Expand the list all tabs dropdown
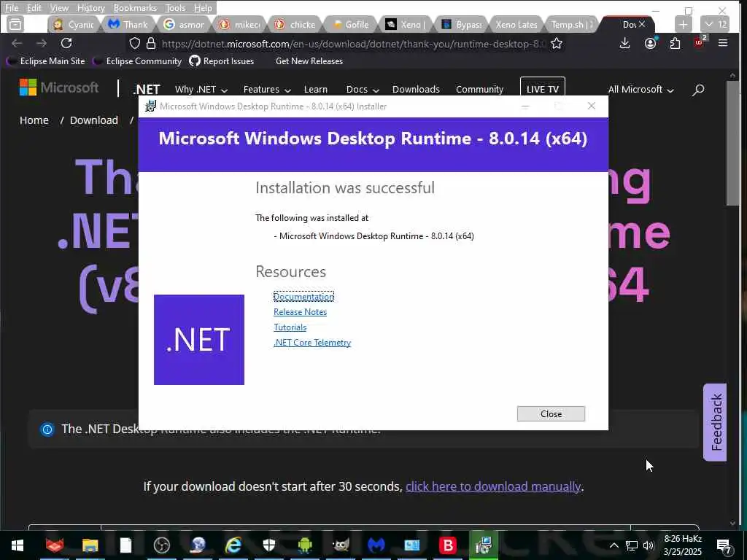Image resolution: width=747 pixels, height=560 pixels. [715, 24]
